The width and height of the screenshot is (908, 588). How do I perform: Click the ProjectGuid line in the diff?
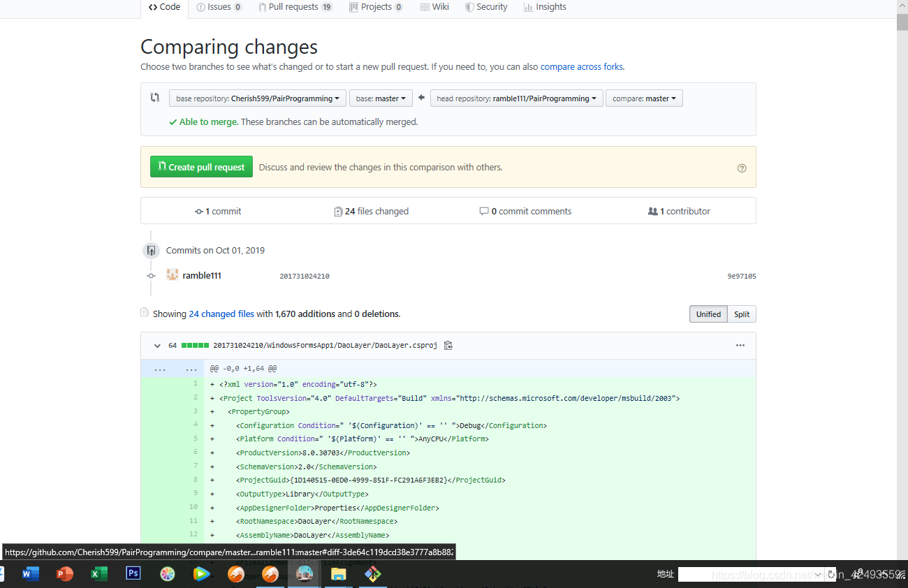point(480,480)
